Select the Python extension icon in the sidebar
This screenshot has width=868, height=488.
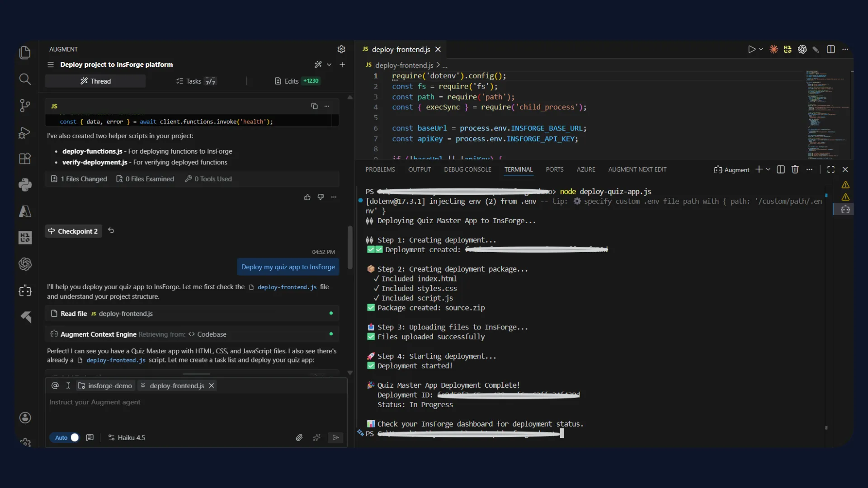coord(25,185)
